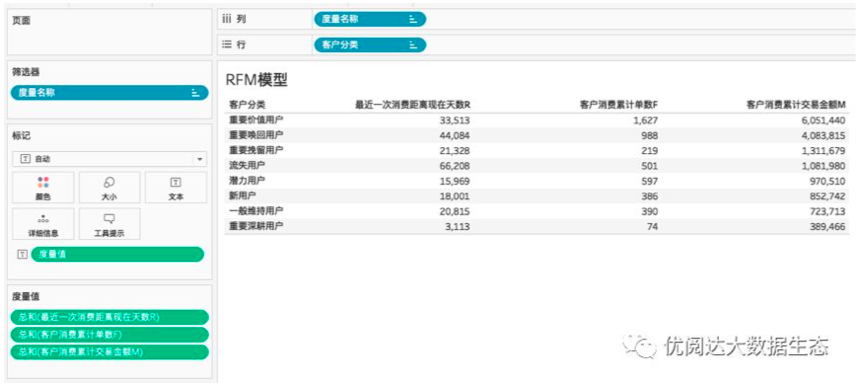Open the 度量名称 filter pill menu

(110, 93)
